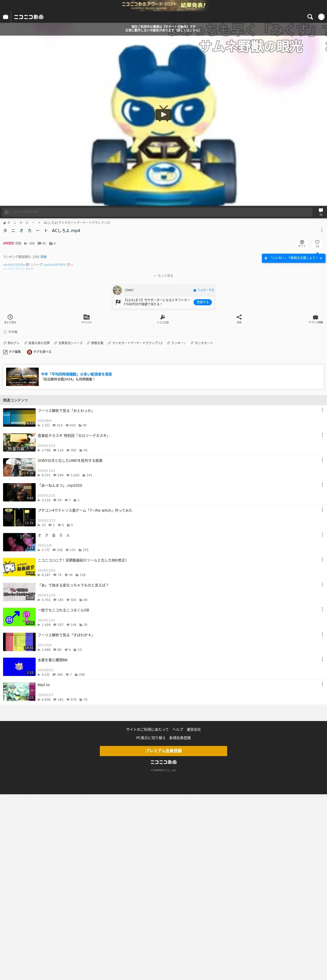
Task: Open menu for フーリエ解析で見る「おとわっか」
Action: tap(322, 410)
